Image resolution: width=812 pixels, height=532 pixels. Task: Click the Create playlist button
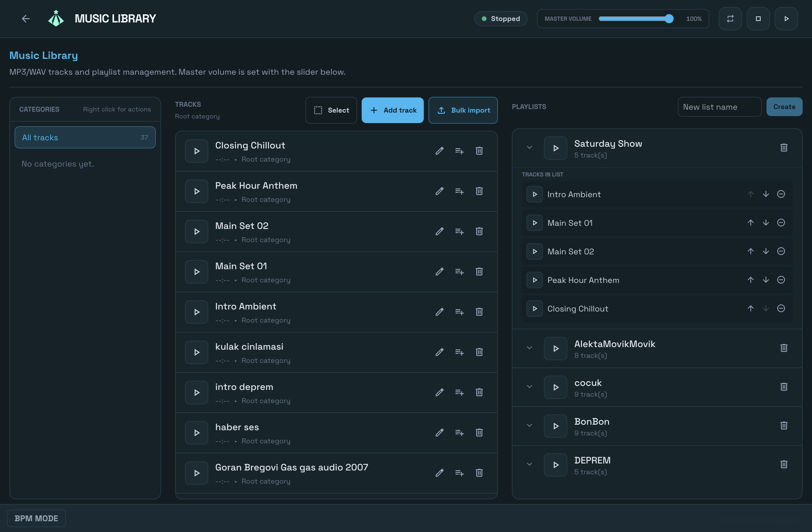point(784,107)
